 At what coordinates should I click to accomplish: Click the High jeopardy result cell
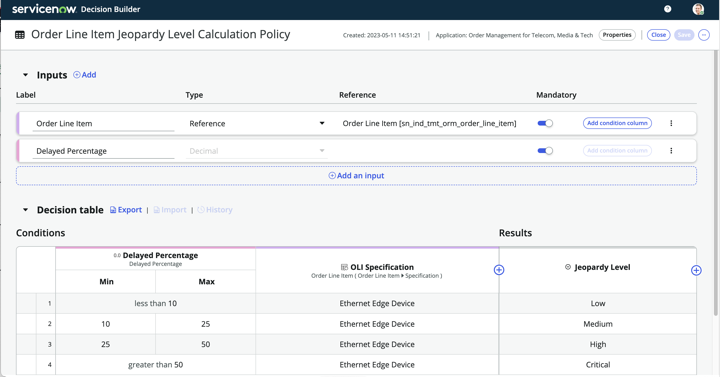598,344
